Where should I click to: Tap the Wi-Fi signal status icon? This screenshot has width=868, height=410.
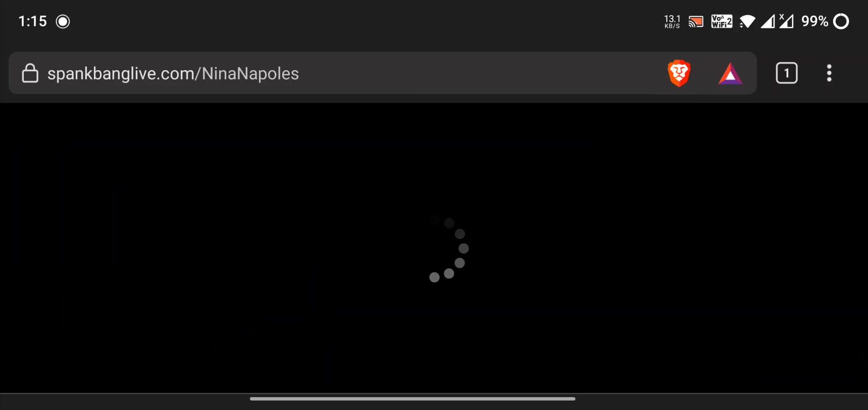point(748,21)
